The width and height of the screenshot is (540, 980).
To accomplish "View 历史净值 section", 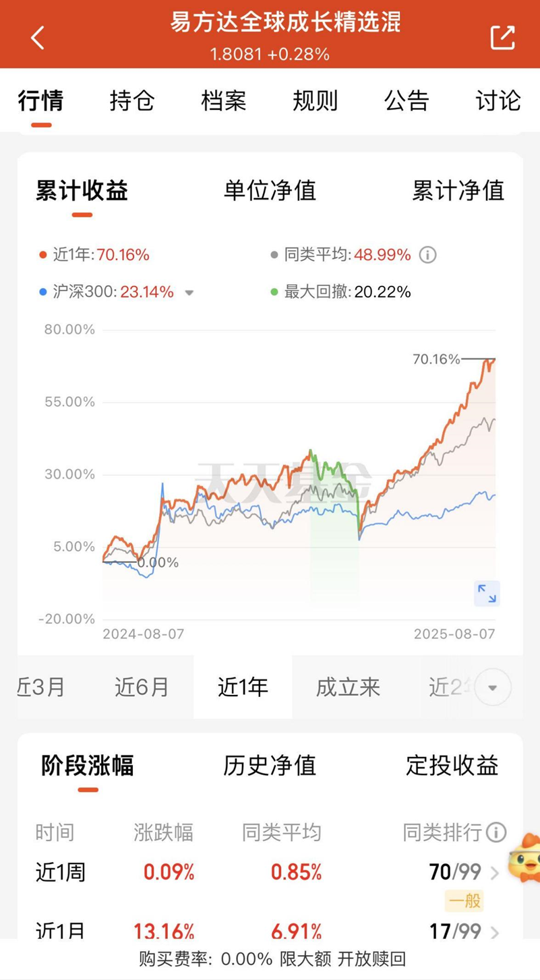I will pos(270,766).
